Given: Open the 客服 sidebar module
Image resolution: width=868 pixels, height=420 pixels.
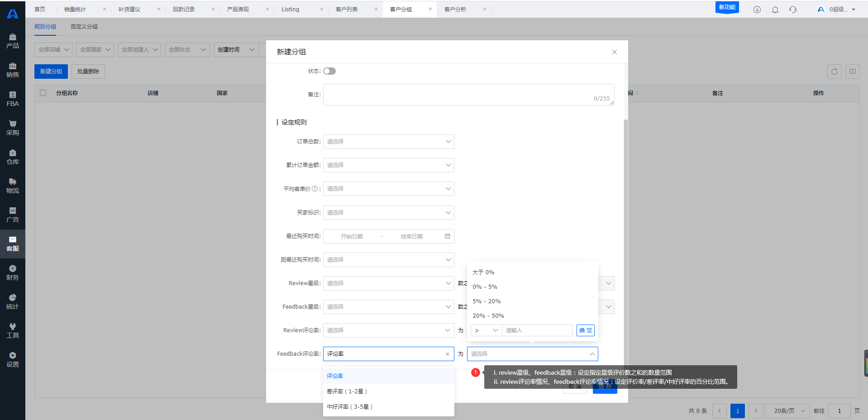Looking at the screenshot, I should tap(13, 244).
